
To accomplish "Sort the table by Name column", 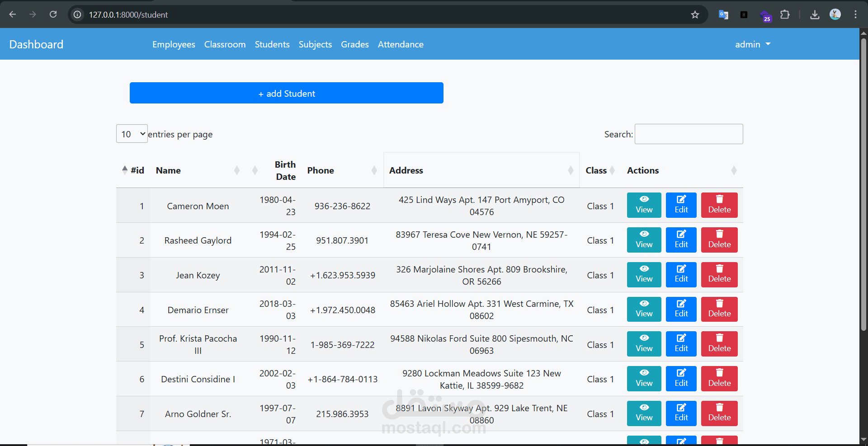I will (x=197, y=170).
